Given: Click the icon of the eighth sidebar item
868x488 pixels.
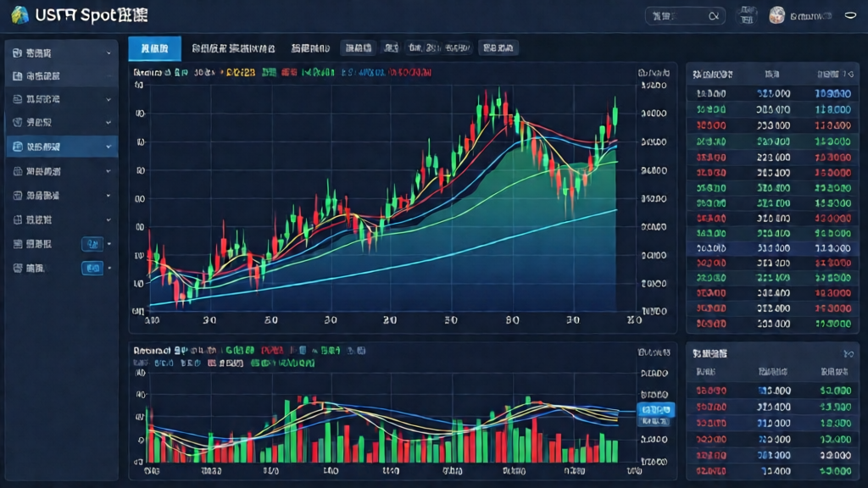Looking at the screenshot, I should [x=17, y=219].
